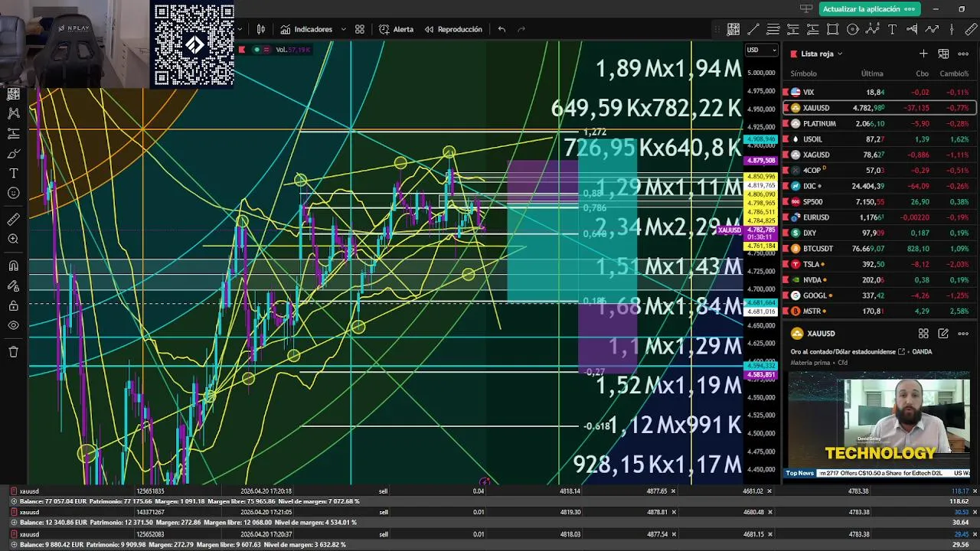Select the trend line favorite tool
The height and width of the screenshot is (551, 980).
point(753,29)
